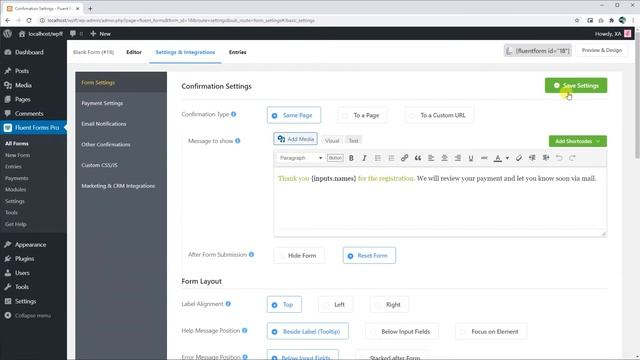Select Focus on Element help position
The width and height of the screenshot is (640, 360).
[491, 331]
